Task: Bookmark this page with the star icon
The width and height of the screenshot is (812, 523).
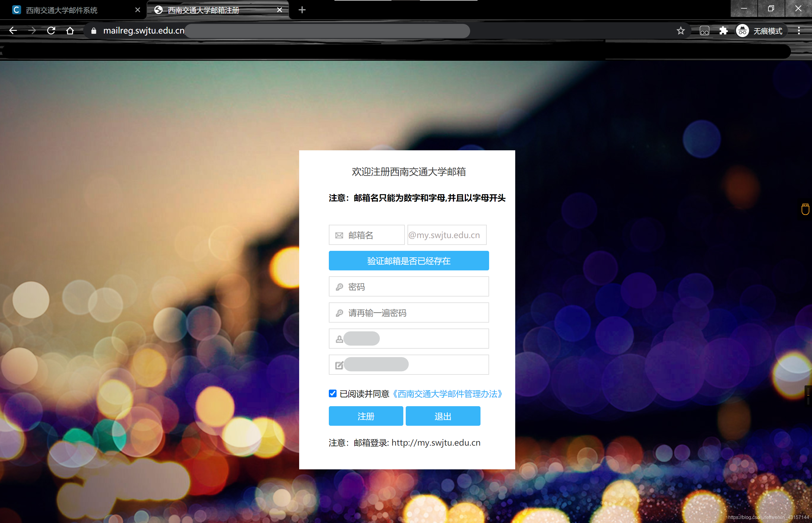Action: (x=681, y=31)
